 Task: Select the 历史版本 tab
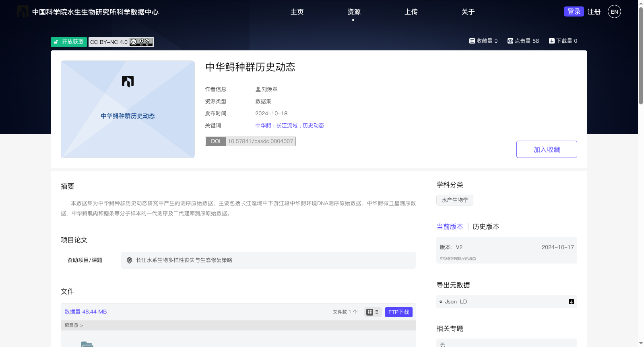coord(486,227)
